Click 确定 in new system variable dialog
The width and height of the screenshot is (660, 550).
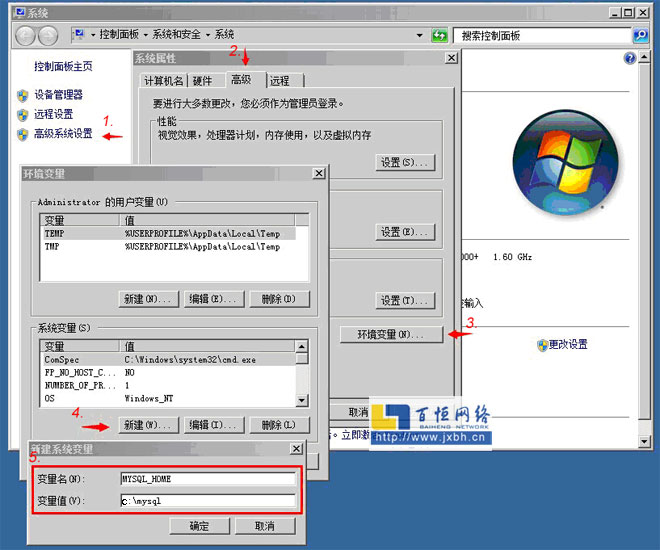click(200, 526)
